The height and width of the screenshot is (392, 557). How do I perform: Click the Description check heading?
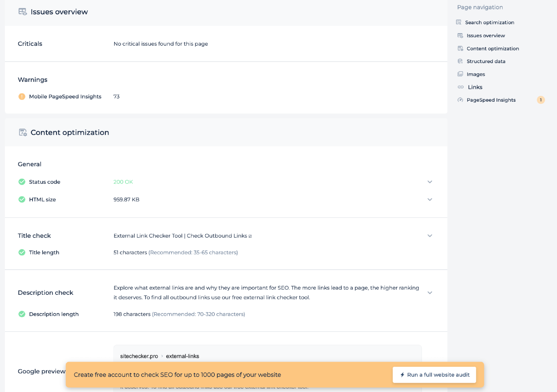click(45, 293)
